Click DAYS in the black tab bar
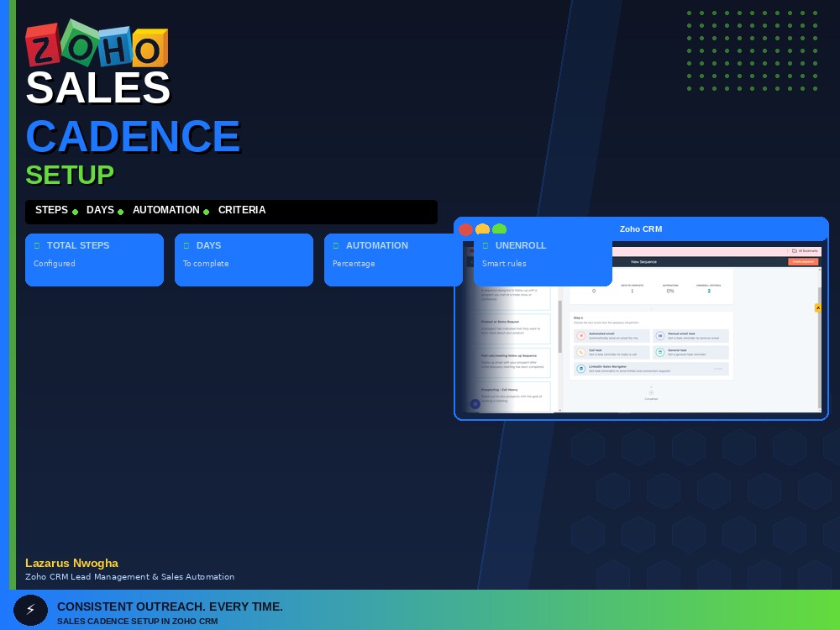This screenshot has height=630, width=840. tap(100, 210)
